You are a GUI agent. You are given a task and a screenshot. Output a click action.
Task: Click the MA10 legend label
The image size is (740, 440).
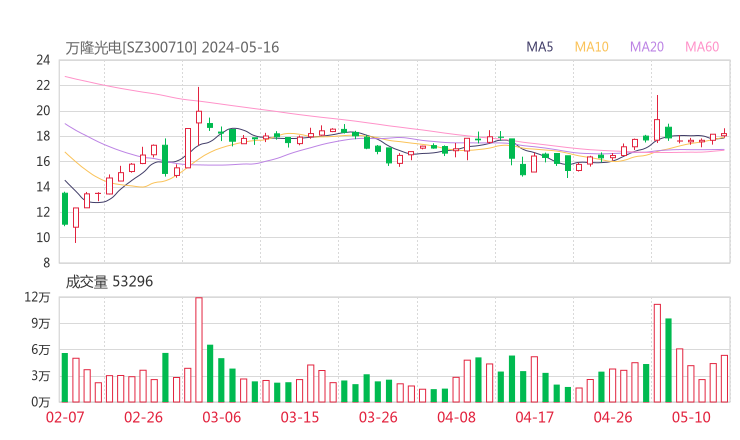pyautogui.click(x=591, y=47)
